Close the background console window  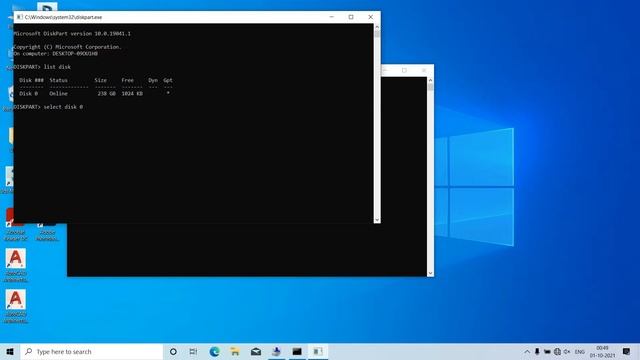424,71
